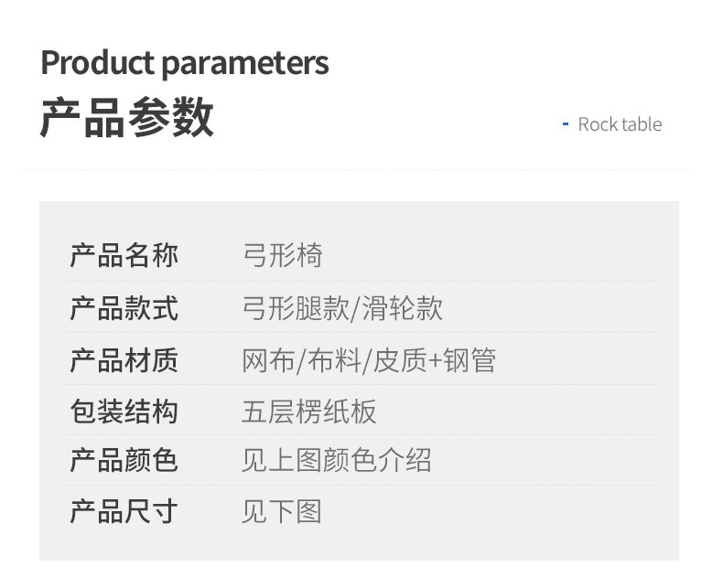Viewport: 723px width, 588px height.
Task: Select the 网布 material text
Action: [267, 360]
